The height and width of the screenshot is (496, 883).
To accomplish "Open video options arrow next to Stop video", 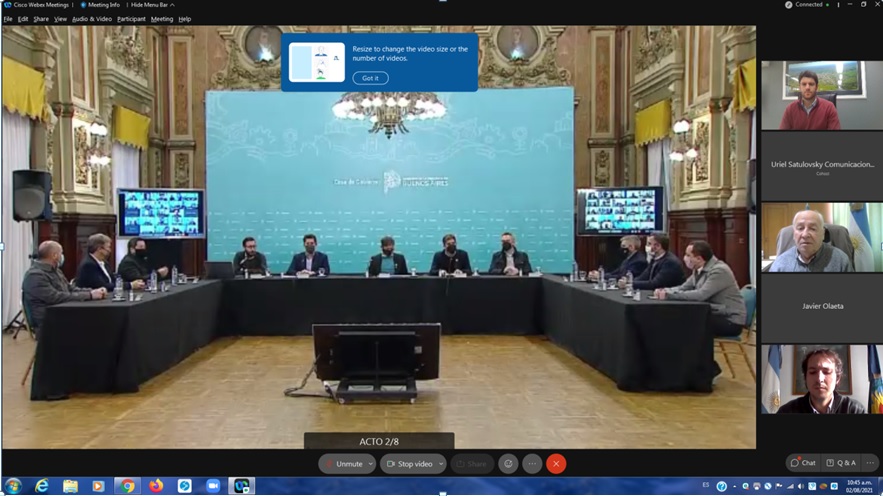I will (x=441, y=464).
